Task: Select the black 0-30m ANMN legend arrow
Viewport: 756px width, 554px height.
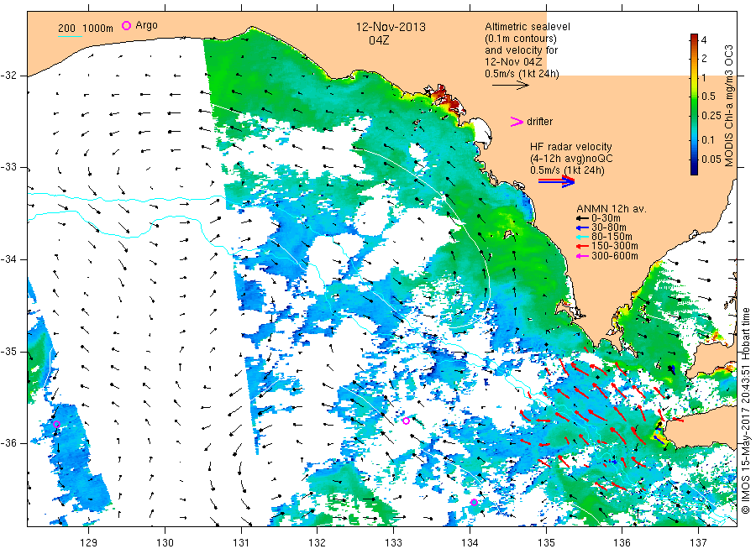Action: coord(582,219)
